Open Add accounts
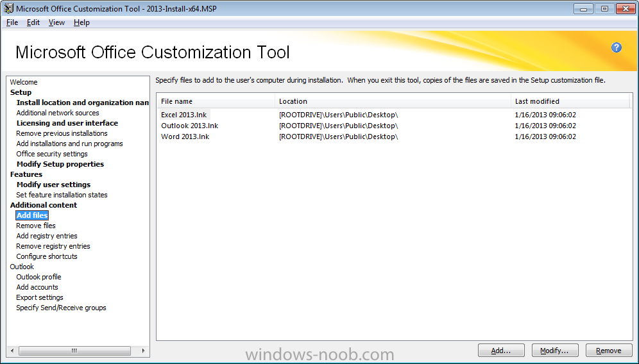 [x=37, y=287]
